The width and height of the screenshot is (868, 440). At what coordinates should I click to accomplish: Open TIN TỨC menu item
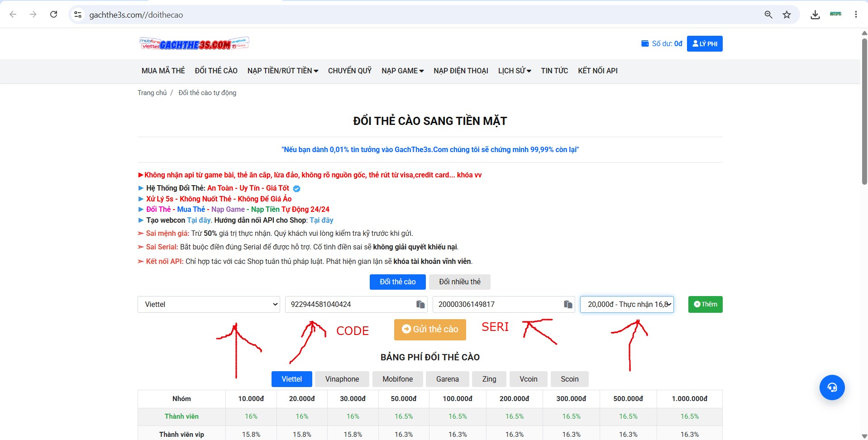(x=554, y=71)
